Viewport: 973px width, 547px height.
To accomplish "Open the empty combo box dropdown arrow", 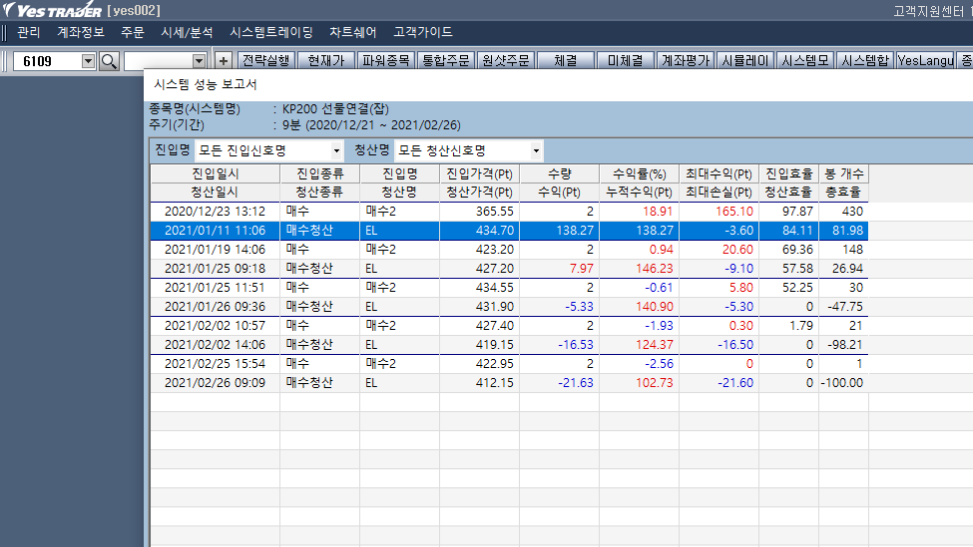I will [198, 62].
